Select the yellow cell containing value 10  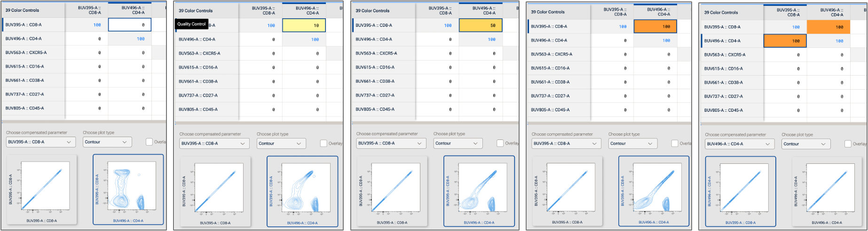304,26
